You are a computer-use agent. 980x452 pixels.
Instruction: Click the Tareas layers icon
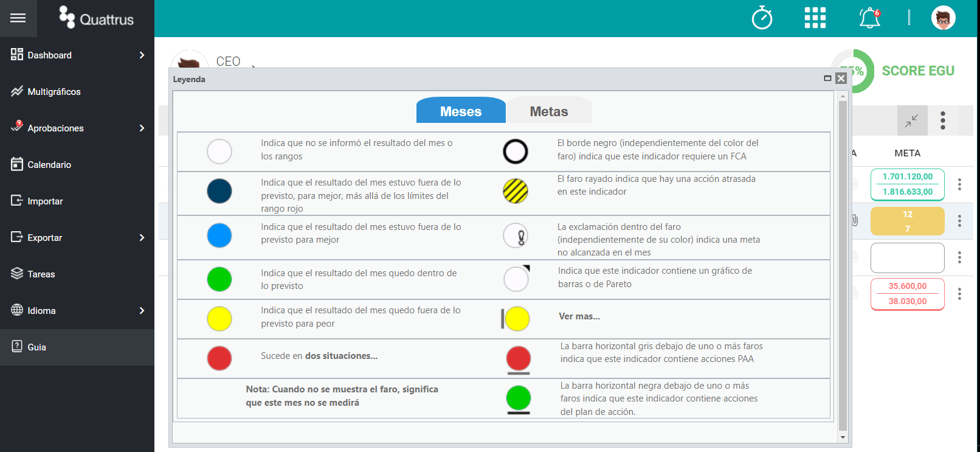pos(17,273)
